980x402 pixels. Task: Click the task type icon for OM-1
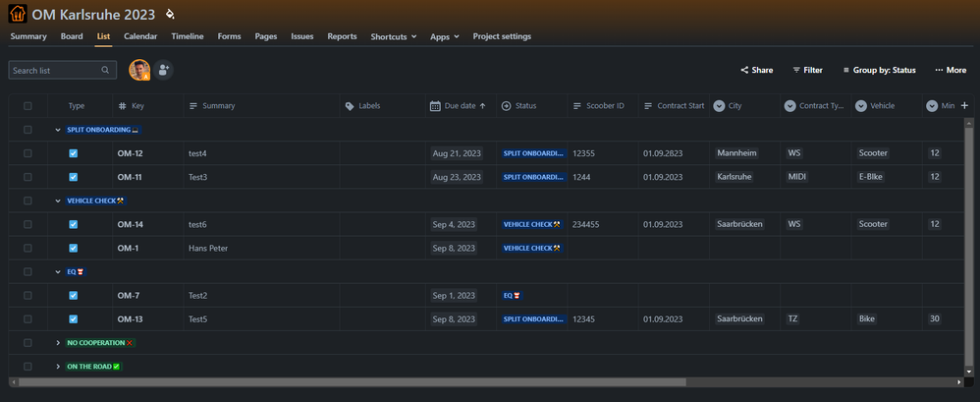[73, 249]
